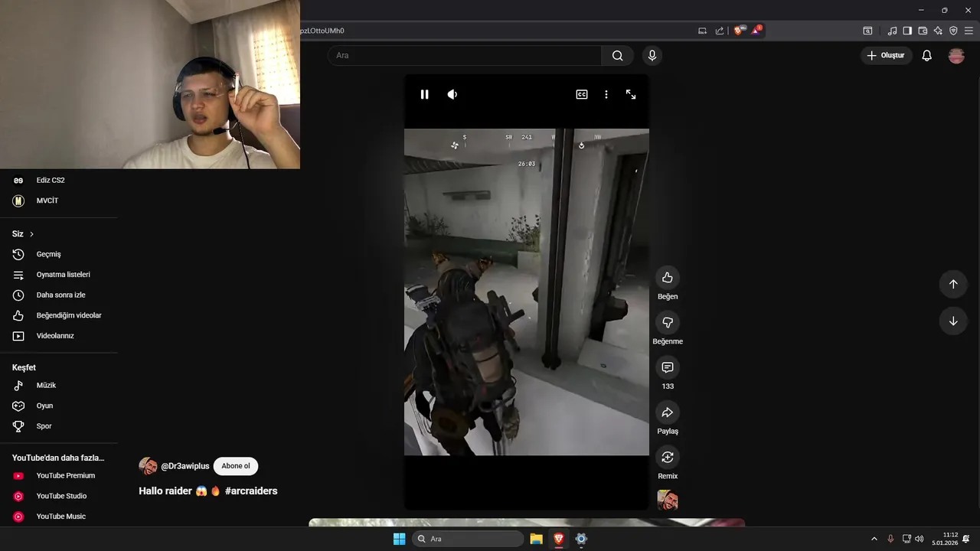The height and width of the screenshot is (551, 980).
Task: Open the 133 comments panel
Action: (668, 367)
